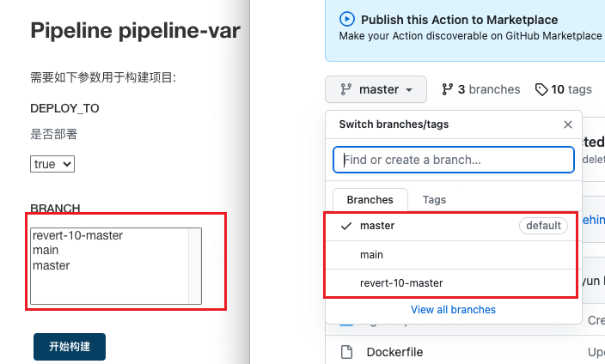Open the Dockerfile file entry
605x364 pixels.
tap(394, 352)
